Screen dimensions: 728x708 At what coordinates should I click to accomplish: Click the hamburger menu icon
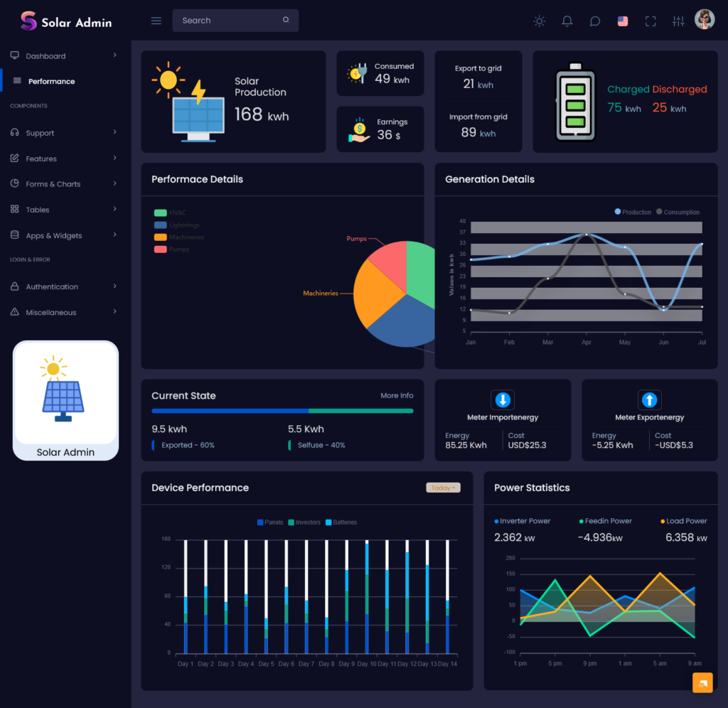click(156, 21)
